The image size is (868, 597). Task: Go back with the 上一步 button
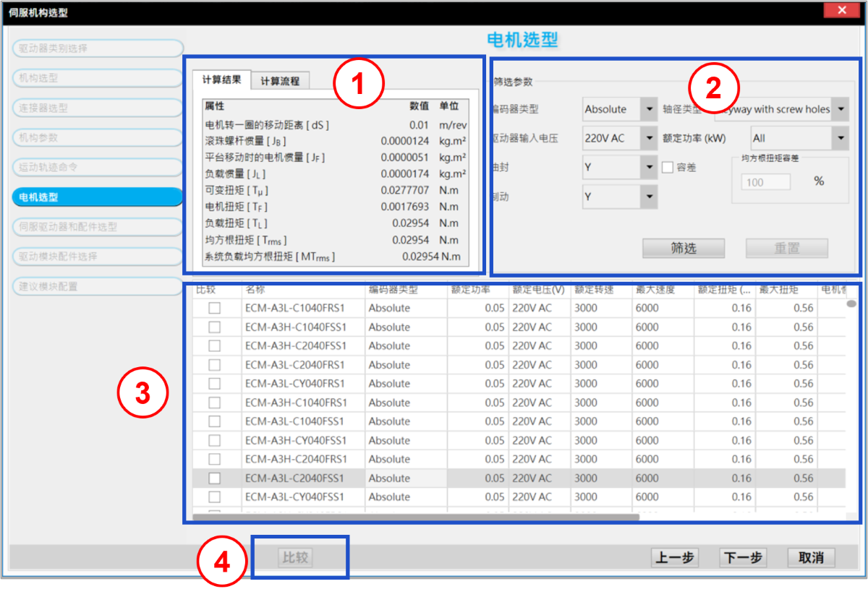click(675, 557)
